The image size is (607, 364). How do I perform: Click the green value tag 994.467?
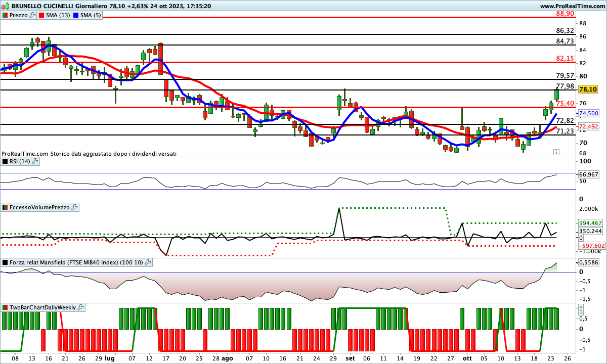[589, 223]
